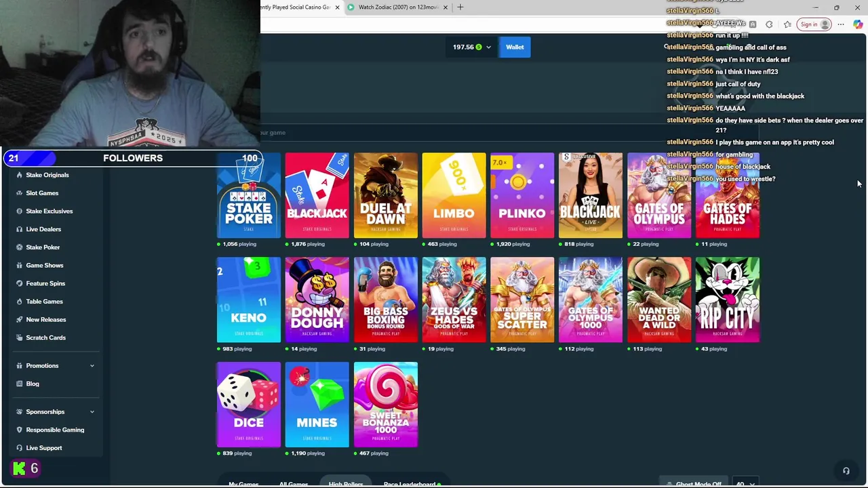Open the balance currency dropdown
This screenshot has height=488, width=868.
471,47
